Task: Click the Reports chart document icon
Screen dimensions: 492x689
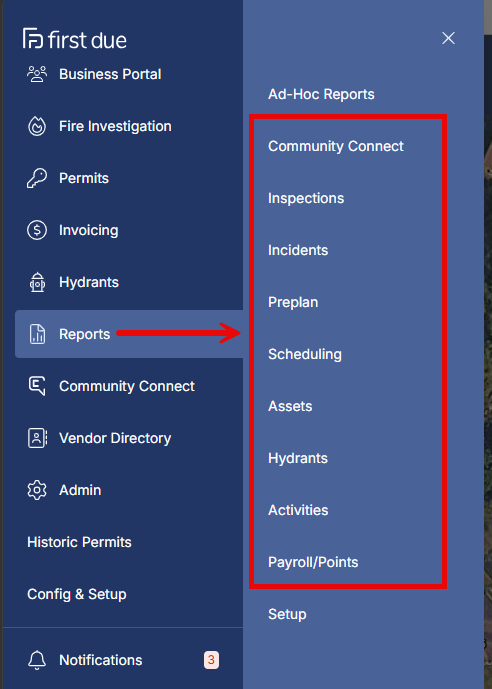Action: tap(37, 334)
